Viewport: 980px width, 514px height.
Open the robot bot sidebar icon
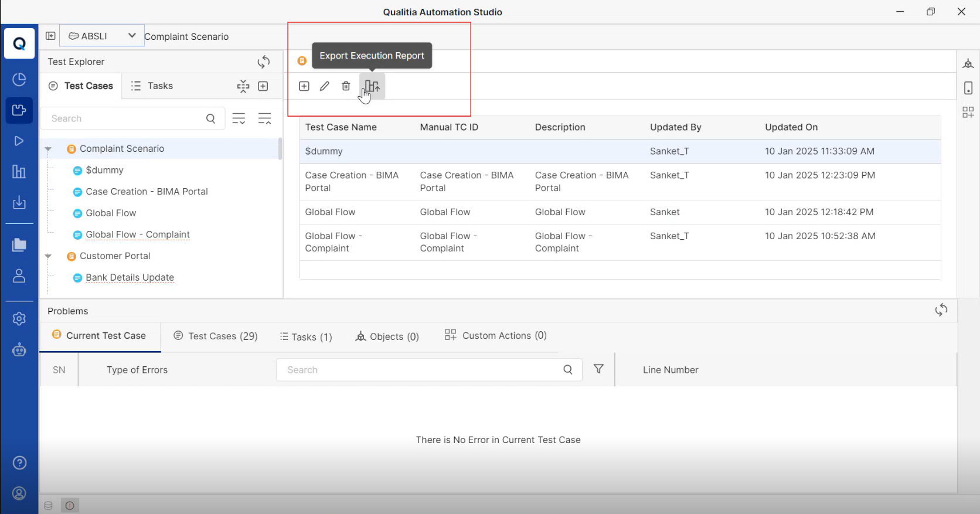tap(19, 350)
